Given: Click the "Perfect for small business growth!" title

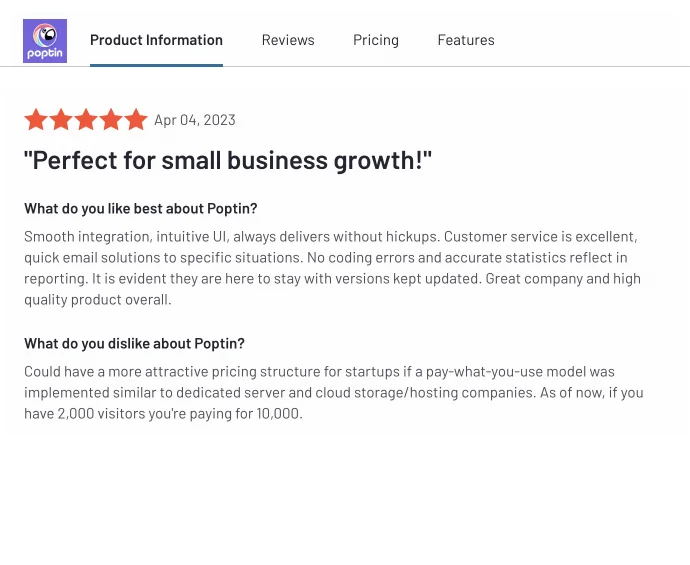Looking at the screenshot, I should [228, 161].
